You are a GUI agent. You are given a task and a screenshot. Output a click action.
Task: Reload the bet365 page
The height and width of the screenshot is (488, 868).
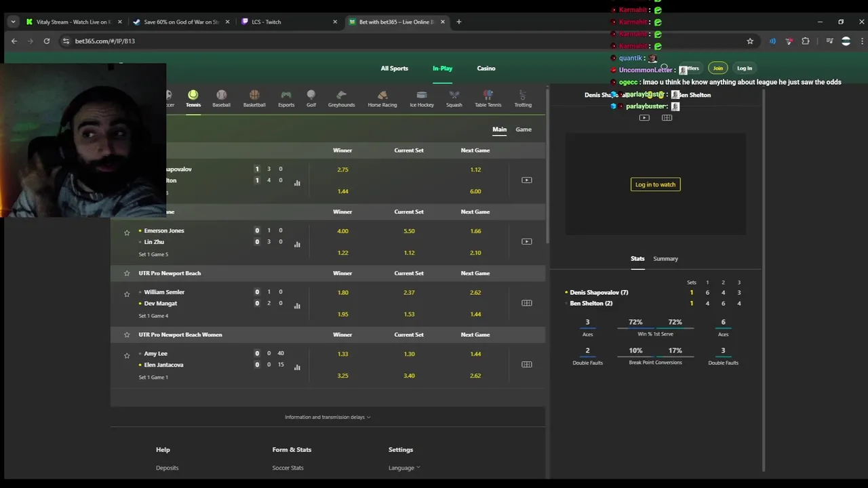point(46,41)
